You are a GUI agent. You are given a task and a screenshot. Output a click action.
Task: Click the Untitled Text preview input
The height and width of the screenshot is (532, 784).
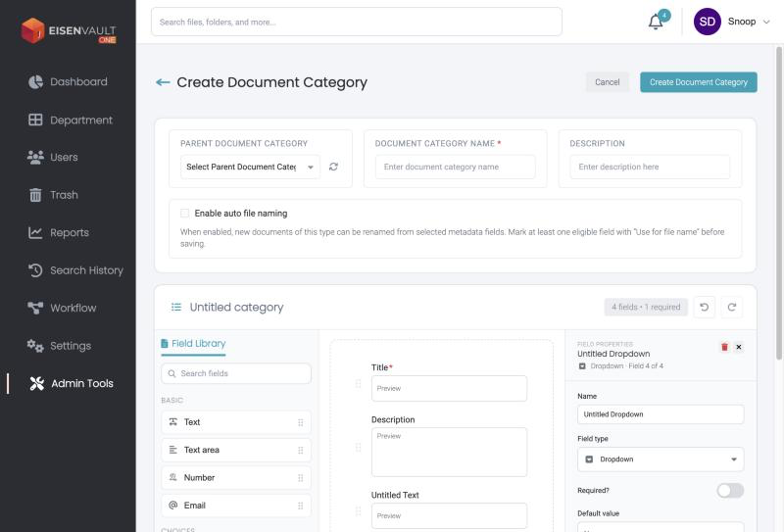tap(449, 515)
